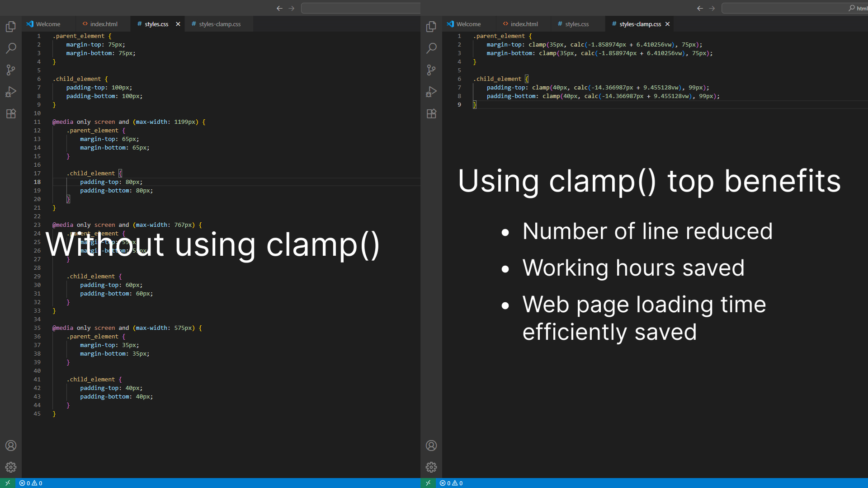This screenshot has height=488, width=868.
Task: Open Search in right VS Code window
Action: pyautogui.click(x=431, y=48)
